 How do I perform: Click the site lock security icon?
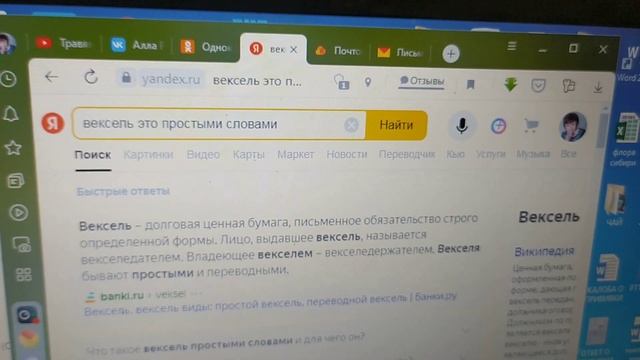click(x=127, y=78)
